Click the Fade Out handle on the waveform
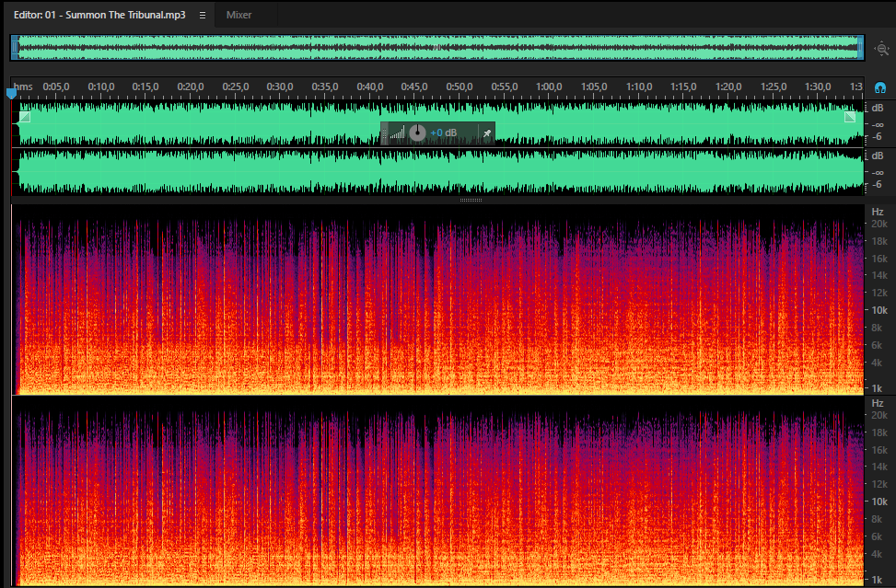Image resolution: width=896 pixels, height=588 pixels. (850, 117)
